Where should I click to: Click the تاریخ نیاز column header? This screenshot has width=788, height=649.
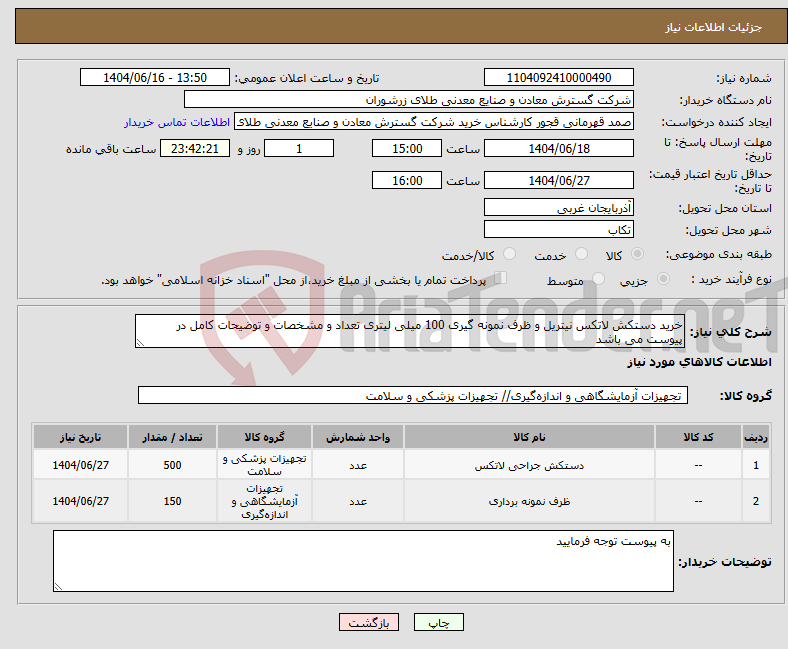point(80,437)
